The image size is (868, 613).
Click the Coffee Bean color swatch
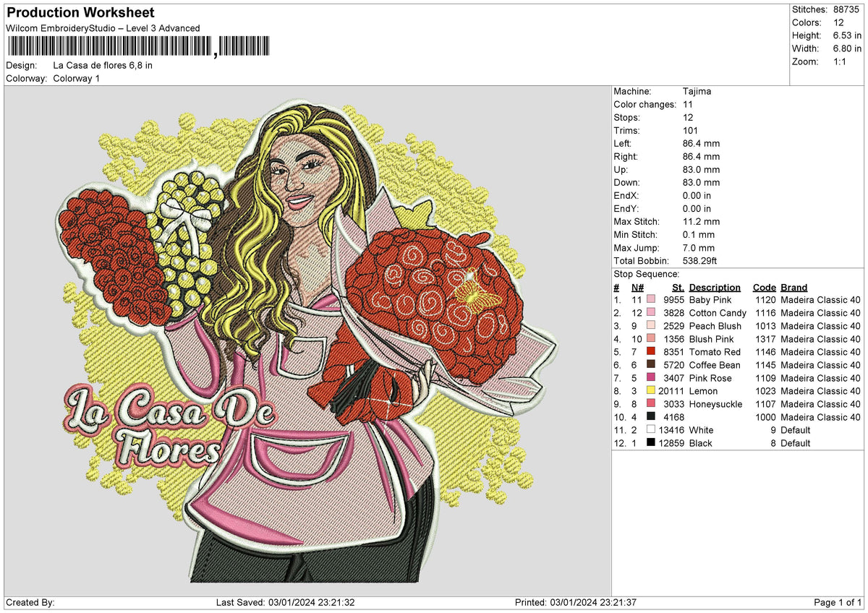tap(651, 364)
